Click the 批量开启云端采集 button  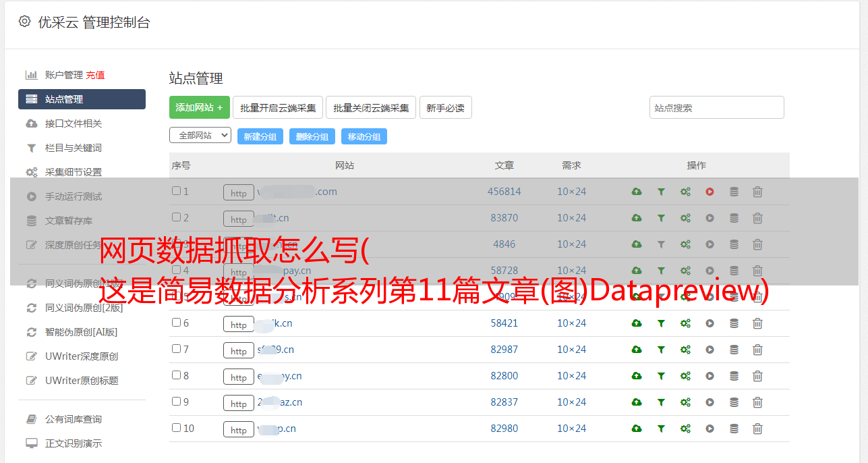coord(278,107)
